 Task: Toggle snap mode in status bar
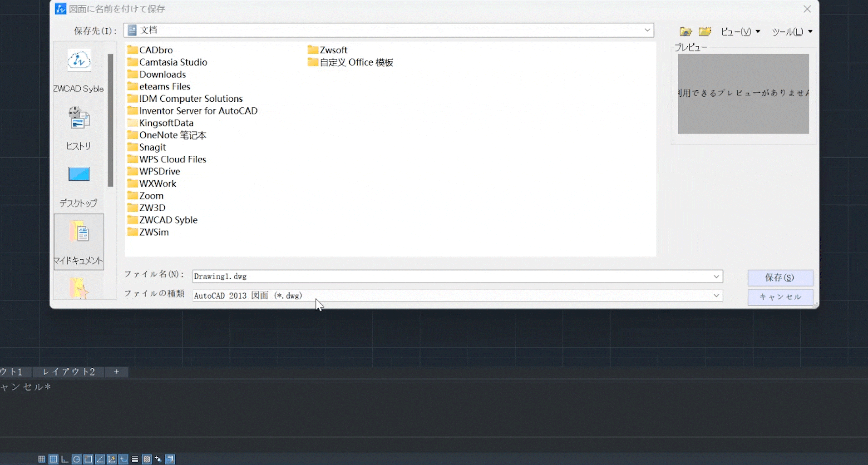(42, 459)
